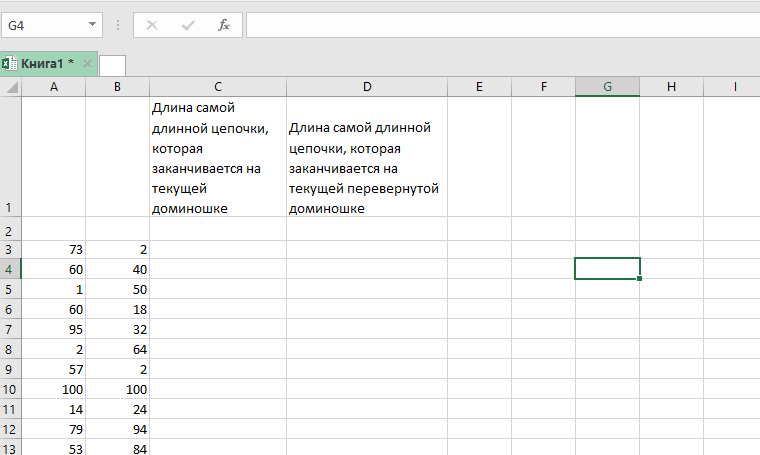This screenshot has width=760, height=455.
Task: Select column C by its header
Action: pos(218,87)
